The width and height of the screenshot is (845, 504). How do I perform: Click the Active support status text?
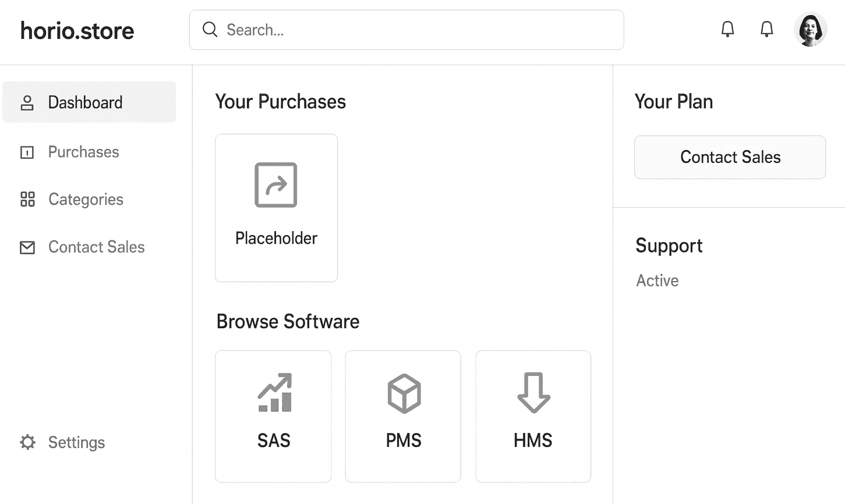click(x=657, y=281)
